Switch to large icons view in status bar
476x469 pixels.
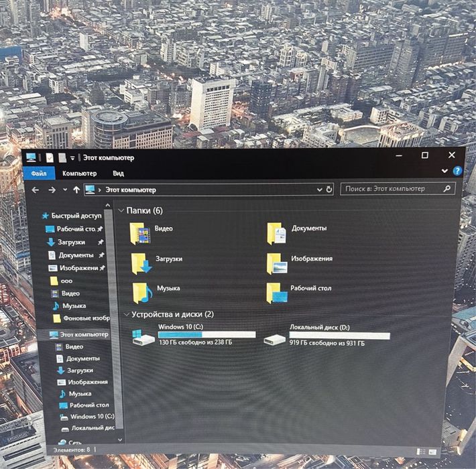[x=432, y=452]
